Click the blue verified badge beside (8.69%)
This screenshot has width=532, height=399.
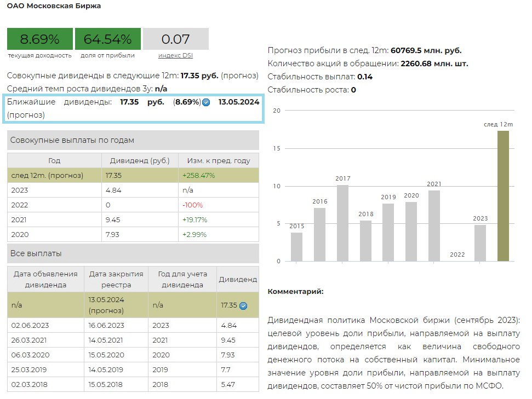tap(206, 102)
